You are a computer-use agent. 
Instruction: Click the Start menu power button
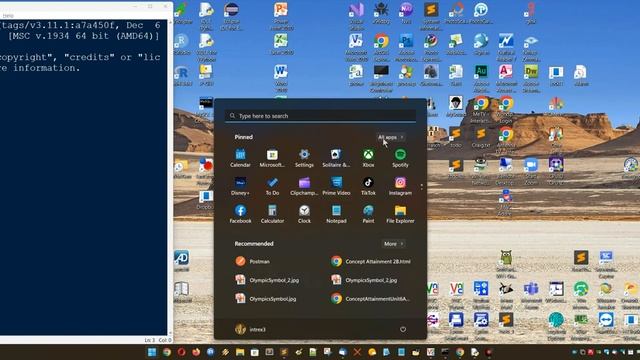403,329
